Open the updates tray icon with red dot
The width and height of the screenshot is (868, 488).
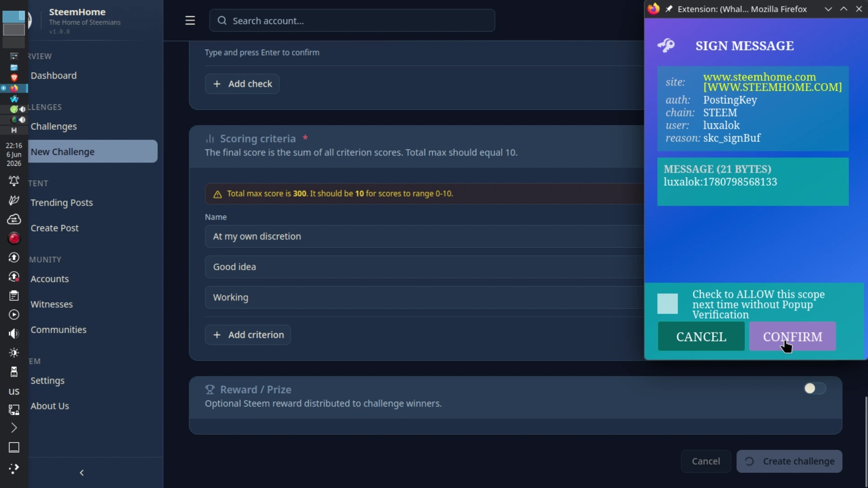coord(14,277)
